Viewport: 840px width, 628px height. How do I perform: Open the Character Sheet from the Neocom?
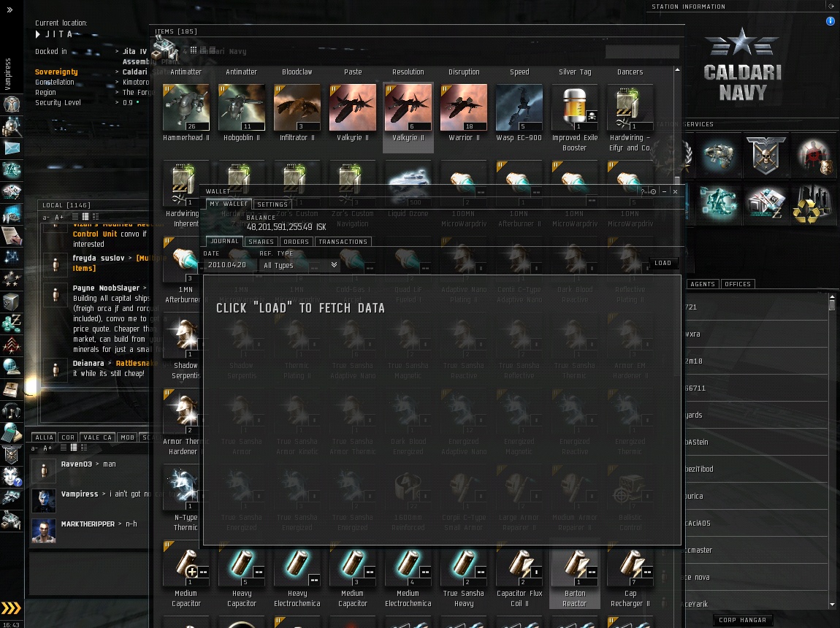point(11,104)
